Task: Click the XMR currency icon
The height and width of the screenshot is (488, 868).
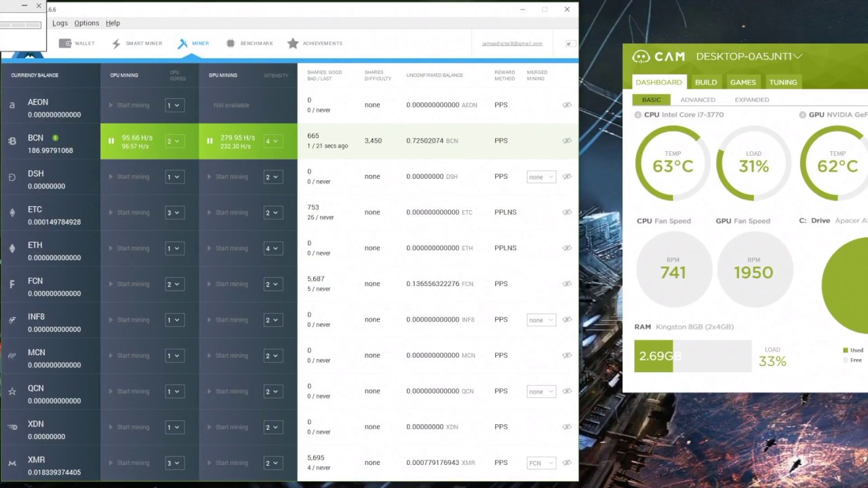Action: (12, 464)
